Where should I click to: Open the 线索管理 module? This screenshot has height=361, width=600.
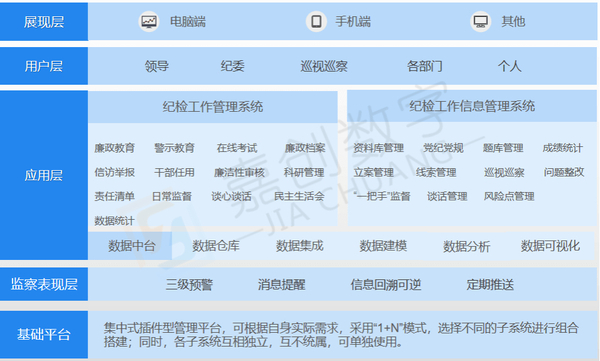pyautogui.click(x=436, y=173)
